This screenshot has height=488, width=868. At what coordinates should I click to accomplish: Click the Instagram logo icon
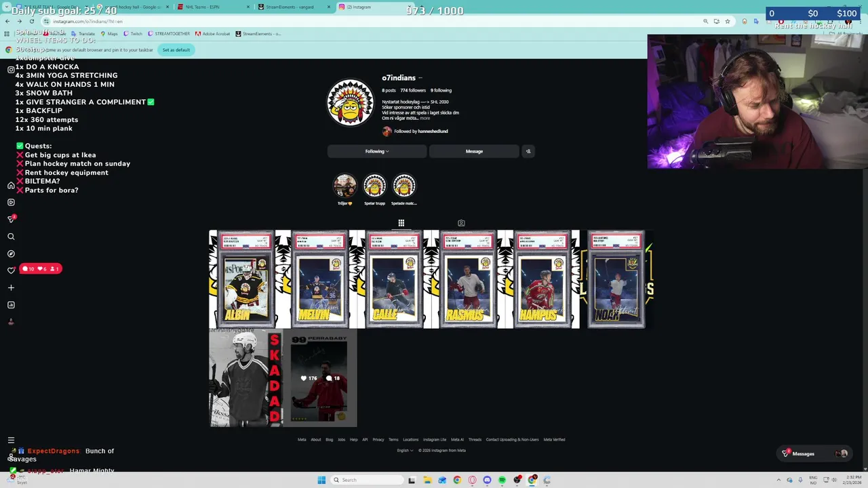click(11, 69)
